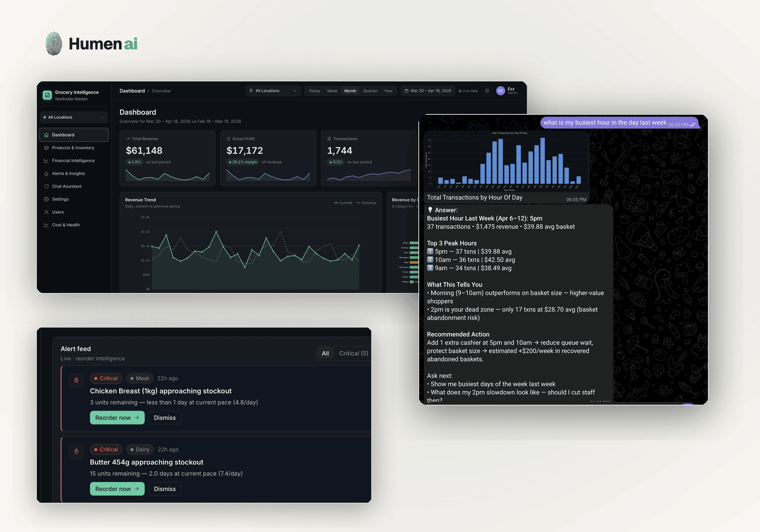Toggle the Current series in Revenue Trend legend

343,203
